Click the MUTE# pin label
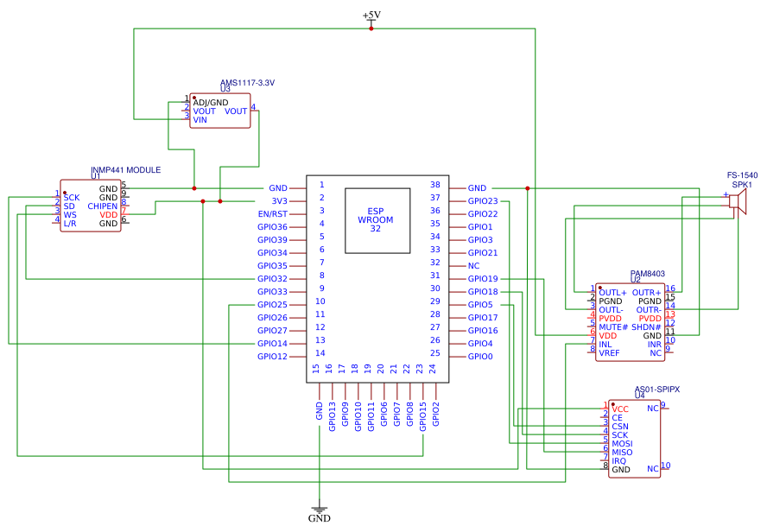 [613, 327]
